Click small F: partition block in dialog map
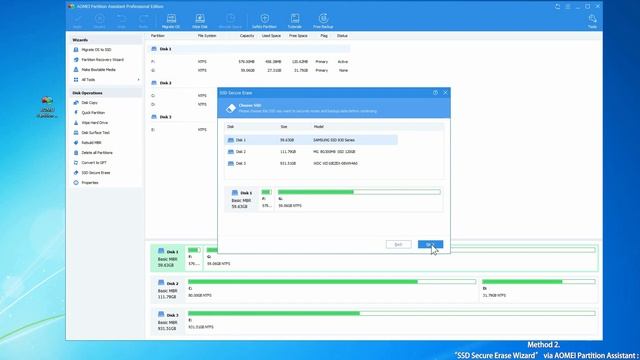 [x=267, y=199]
